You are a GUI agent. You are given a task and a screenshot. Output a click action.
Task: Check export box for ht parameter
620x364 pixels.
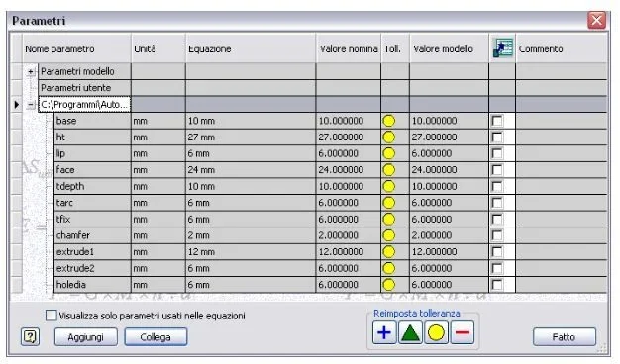click(497, 136)
